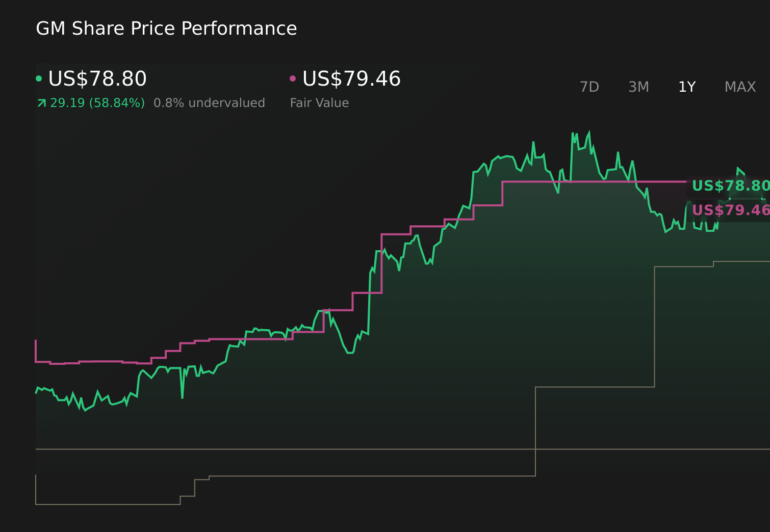Click the US$79.46 header fair value amount
The height and width of the screenshot is (532, 770).
point(351,79)
